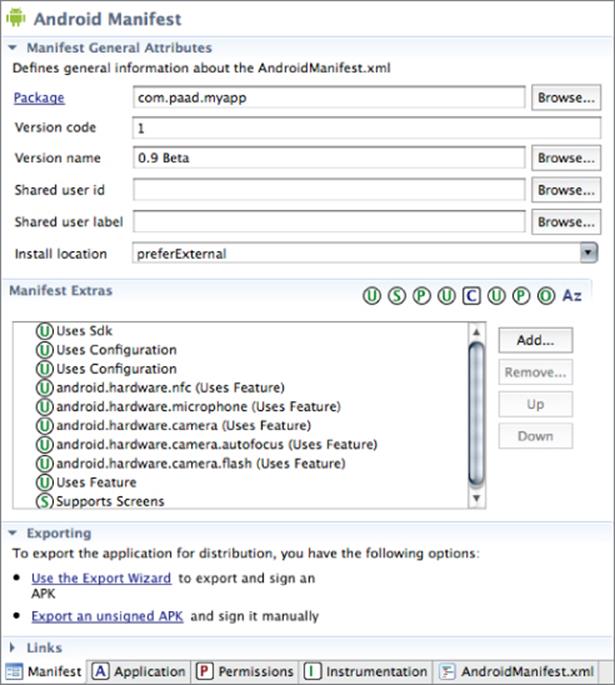The height and width of the screenshot is (685, 615).
Task: Expand the Links section
Action: pyautogui.click(x=12, y=647)
